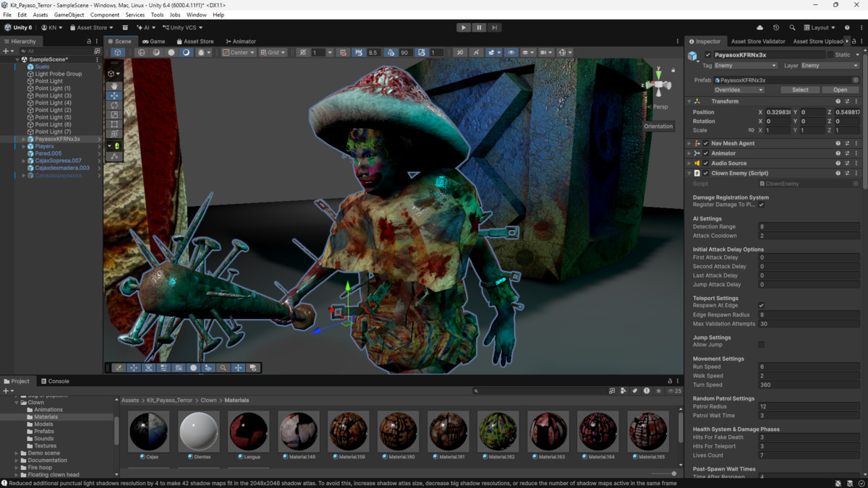Open the Tag dropdown

click(x=744, y=66)
